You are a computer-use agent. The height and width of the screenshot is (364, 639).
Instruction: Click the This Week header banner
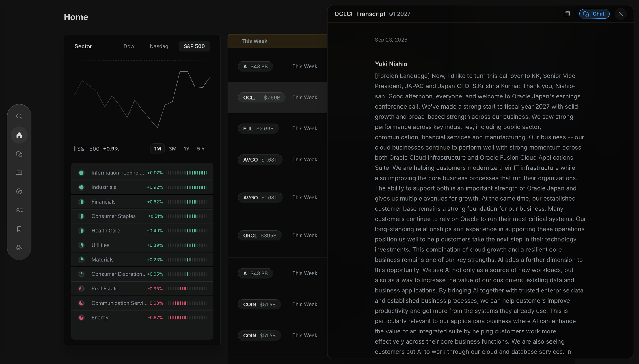(277, 41)
